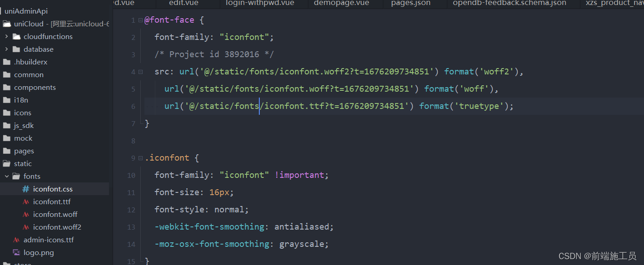Collapse the fonts folder
The width and height of the screenshot is (644, 265).
(x=6, y=176)
